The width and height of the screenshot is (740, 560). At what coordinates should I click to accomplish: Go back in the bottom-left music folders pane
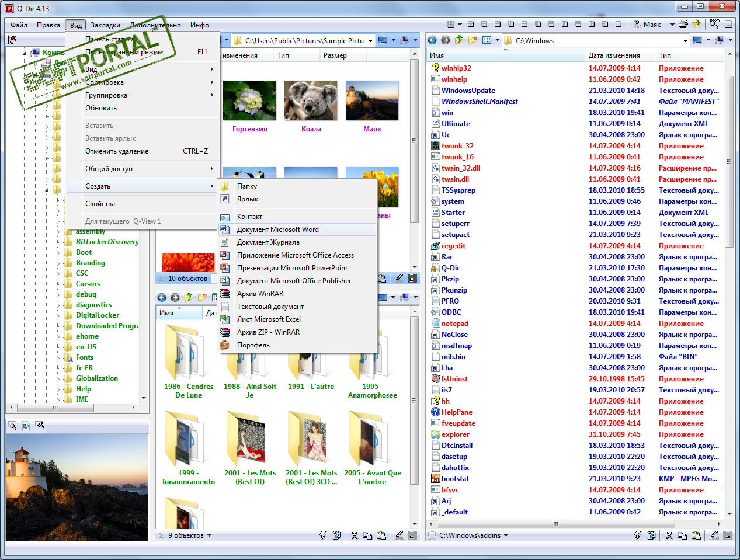pyautogui.click(x=162, y=297)
